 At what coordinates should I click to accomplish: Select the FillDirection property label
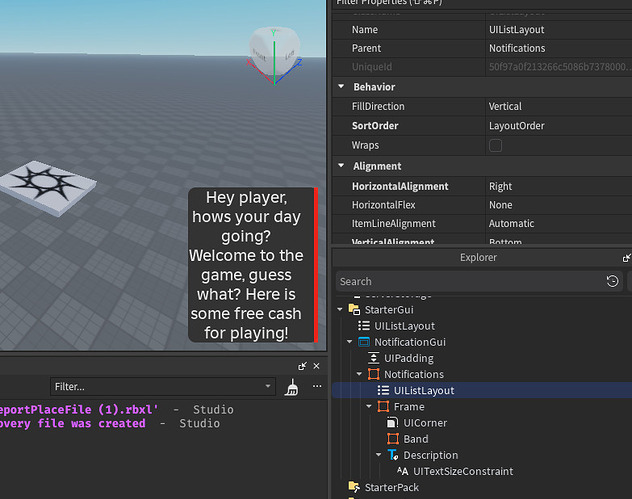[x=378, y=106]
